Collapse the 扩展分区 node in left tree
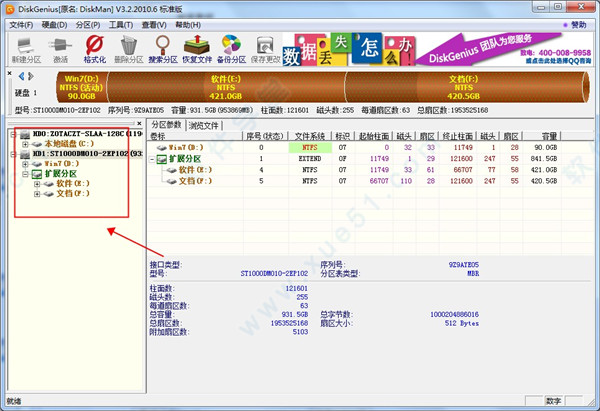 25,174
